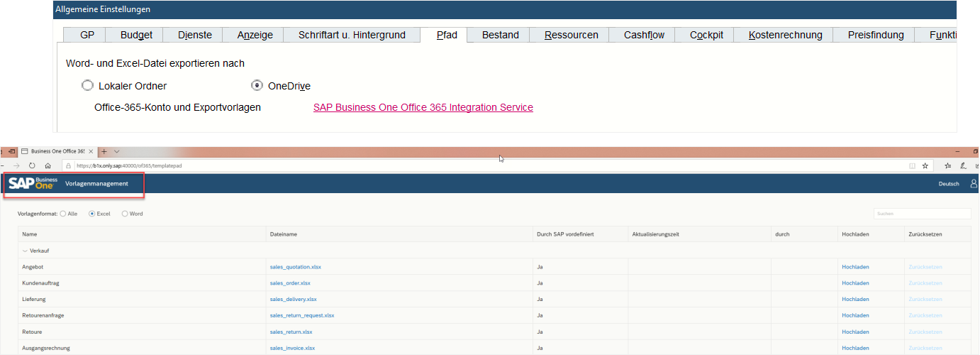
Task: Open SAP Business One Office 365 Integration Service link
Action: point(423,107)
